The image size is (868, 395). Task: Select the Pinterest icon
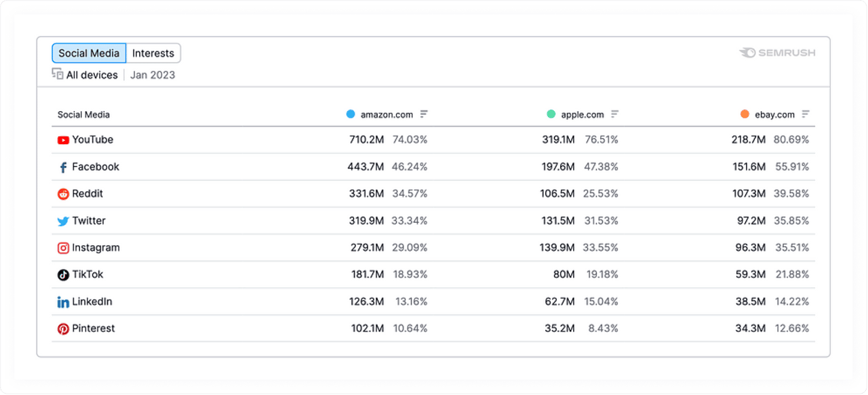[62, 328]
